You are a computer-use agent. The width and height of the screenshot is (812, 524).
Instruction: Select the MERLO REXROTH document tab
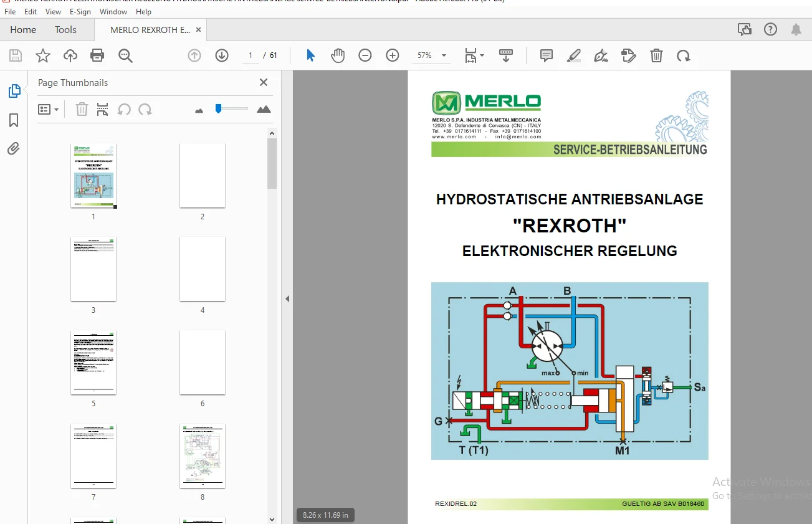point(150,29)
